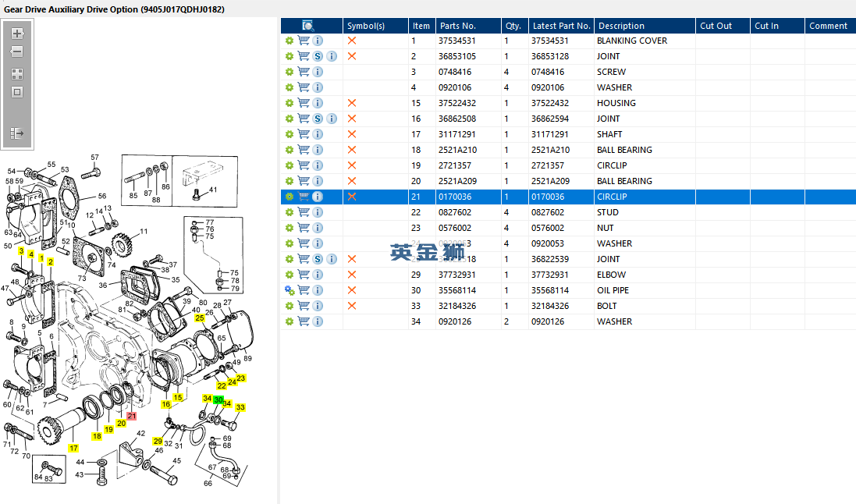The height and width of the screenshot is (504, 856).
Task: Click the four-square grid view icon
Action: (17, 73)
